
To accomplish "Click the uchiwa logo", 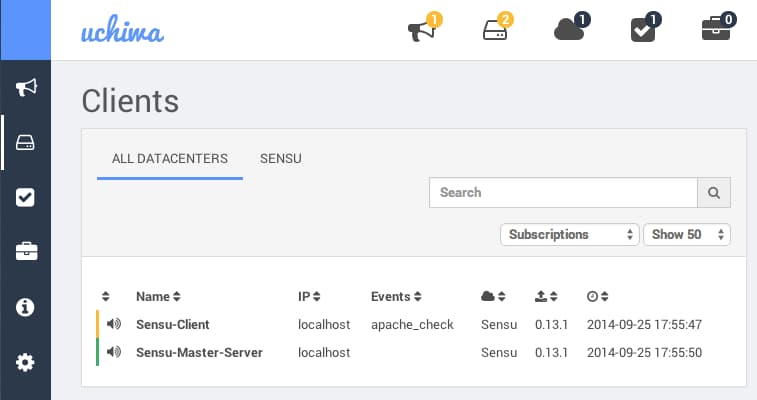I will coord(122,29).
